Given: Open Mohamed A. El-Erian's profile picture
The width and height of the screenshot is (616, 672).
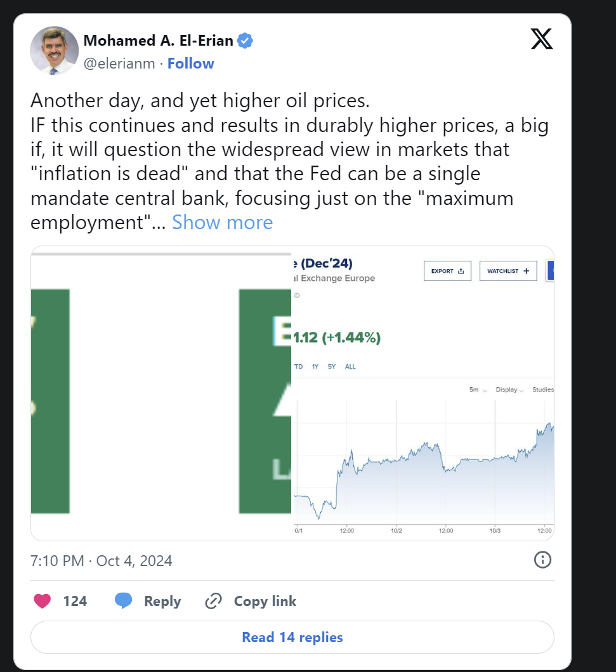Looking at the screenshot, I should (55, 51).
